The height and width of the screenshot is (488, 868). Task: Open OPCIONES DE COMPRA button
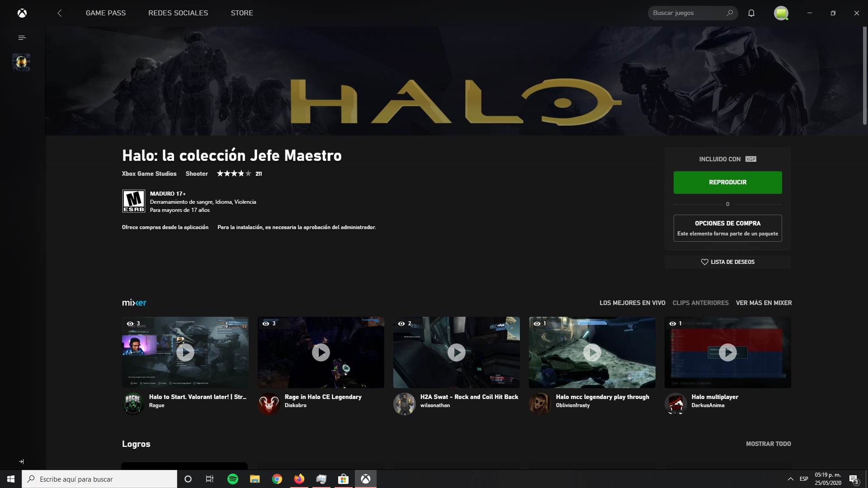[x=727, y=228]
